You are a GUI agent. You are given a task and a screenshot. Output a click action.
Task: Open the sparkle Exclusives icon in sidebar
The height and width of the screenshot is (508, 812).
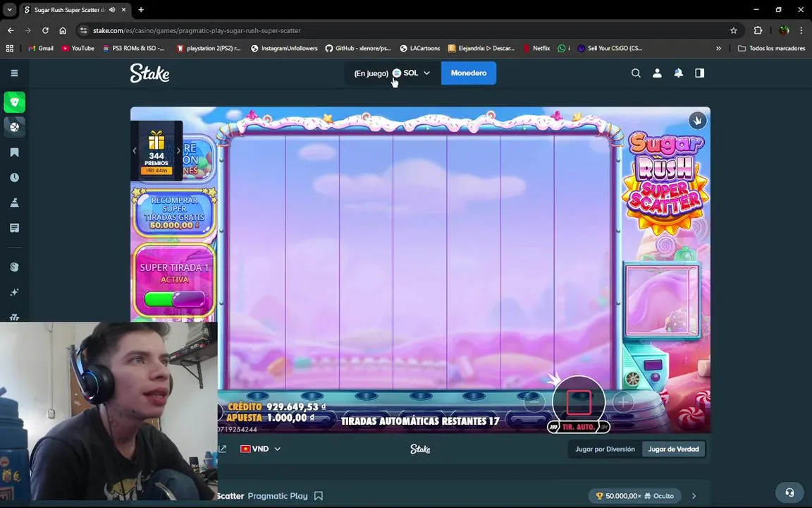(15, 292)
